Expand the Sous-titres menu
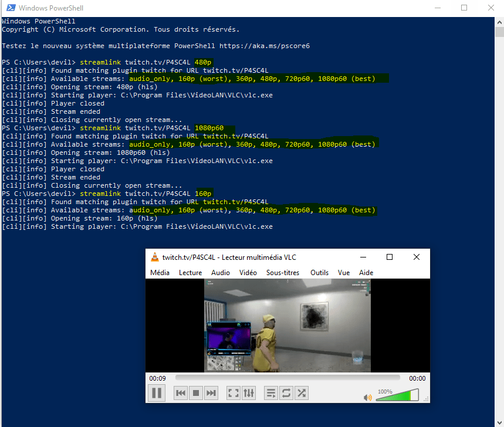Image resolution: width=504 pixels, height=427 pixels. (x=282, y=272)
